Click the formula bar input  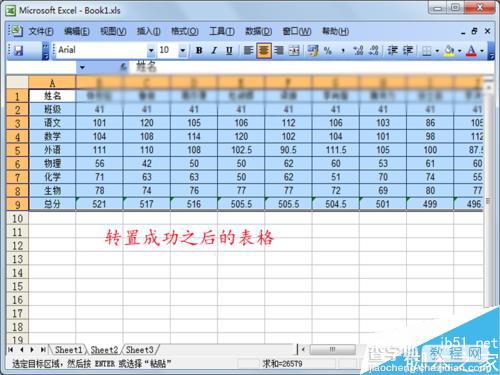click(313, 68)
